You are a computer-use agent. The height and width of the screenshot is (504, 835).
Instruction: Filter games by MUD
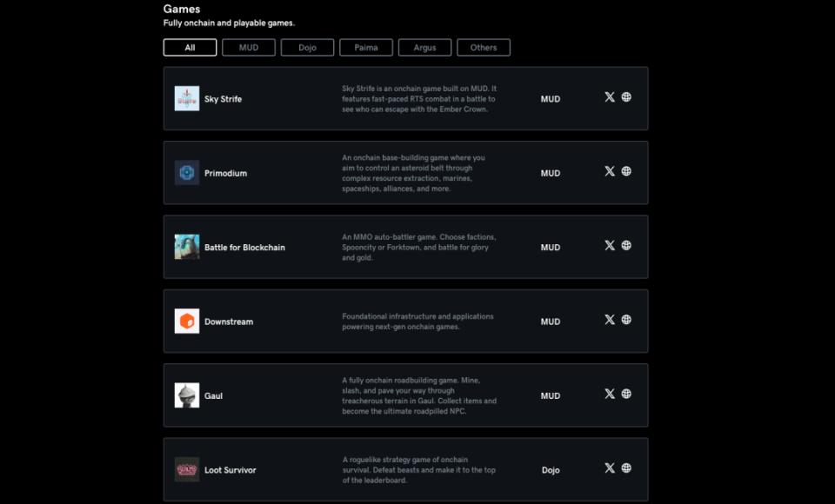click(249, 48)
